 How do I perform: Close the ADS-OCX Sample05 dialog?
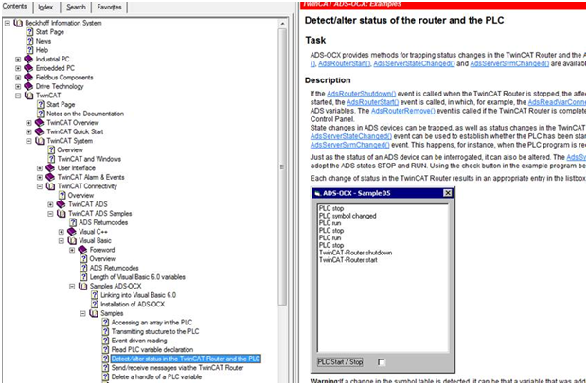[x=448, y=193]
